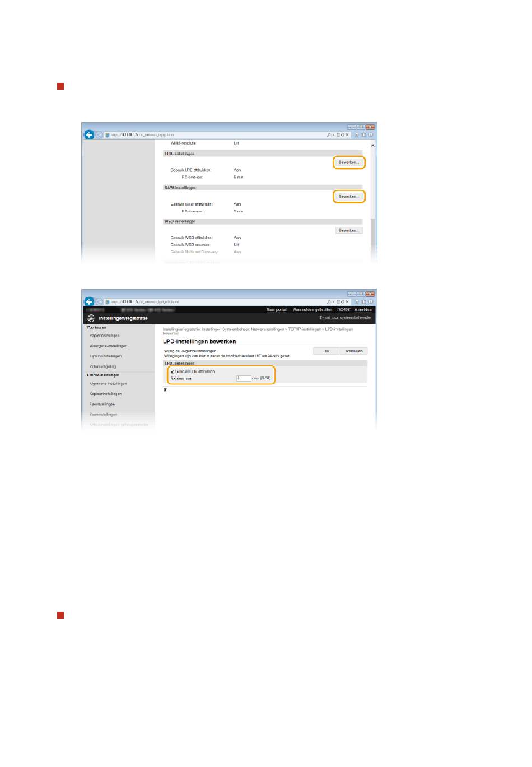Click the Afmelden logout link
This screenshot has height=767, width=532.
363,310
